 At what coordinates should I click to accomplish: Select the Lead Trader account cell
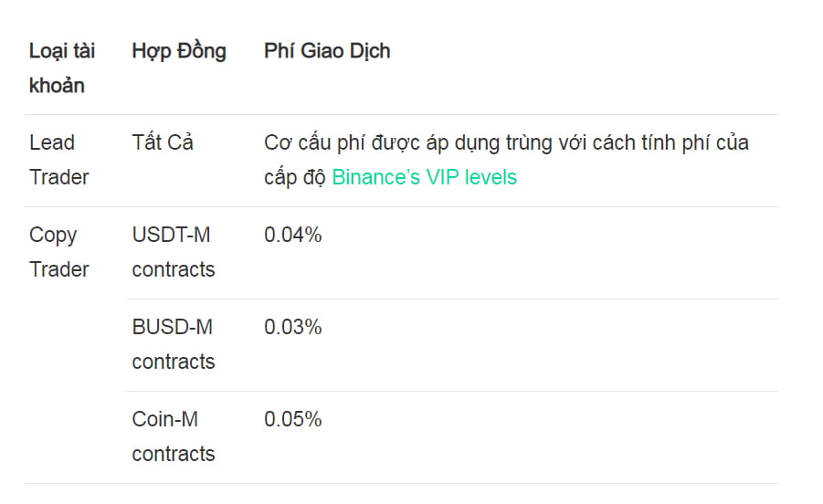(x=58, y=160)
